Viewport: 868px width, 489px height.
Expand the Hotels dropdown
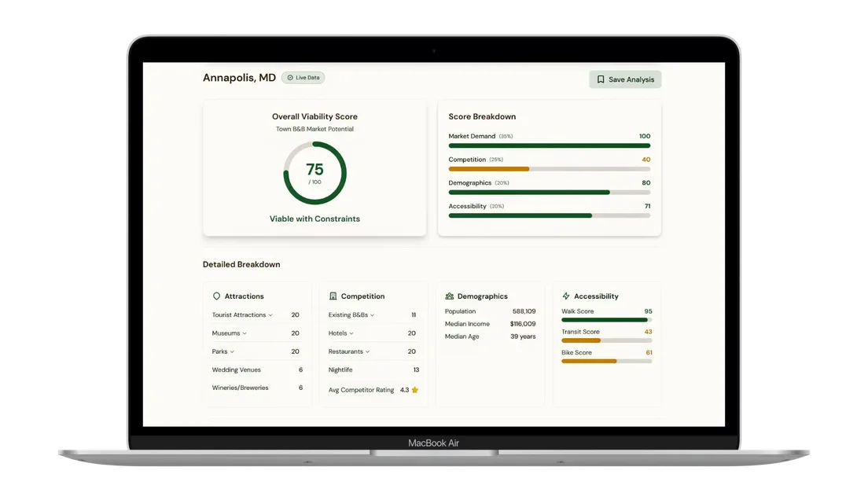[352, 333]
